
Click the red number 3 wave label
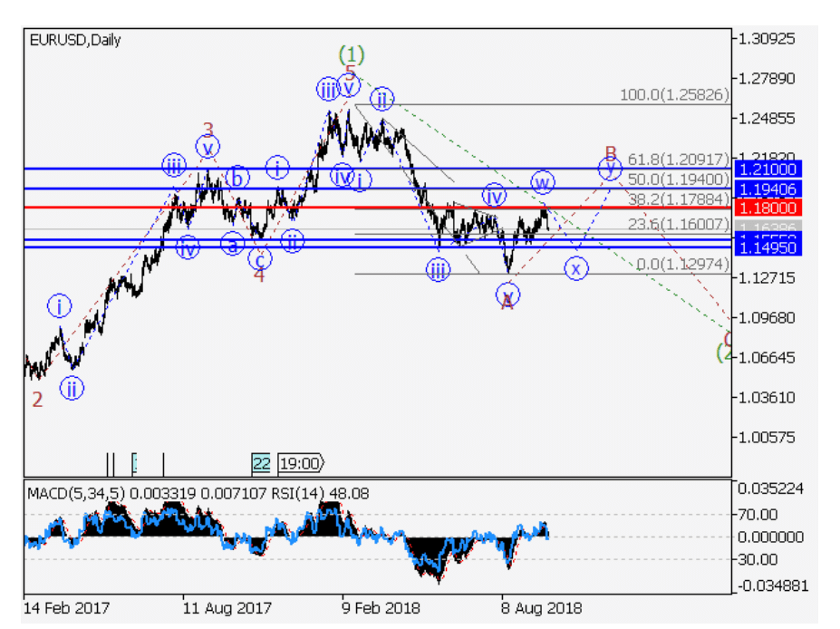(x=208, y=130)
